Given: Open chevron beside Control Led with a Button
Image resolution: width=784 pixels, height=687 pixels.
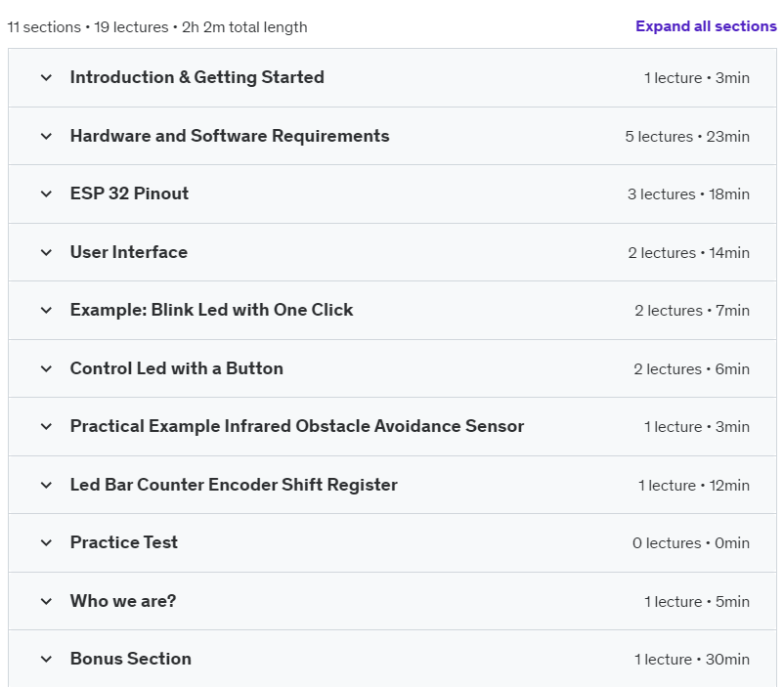Looking at the screenshot, I should [x=46, y=369].
